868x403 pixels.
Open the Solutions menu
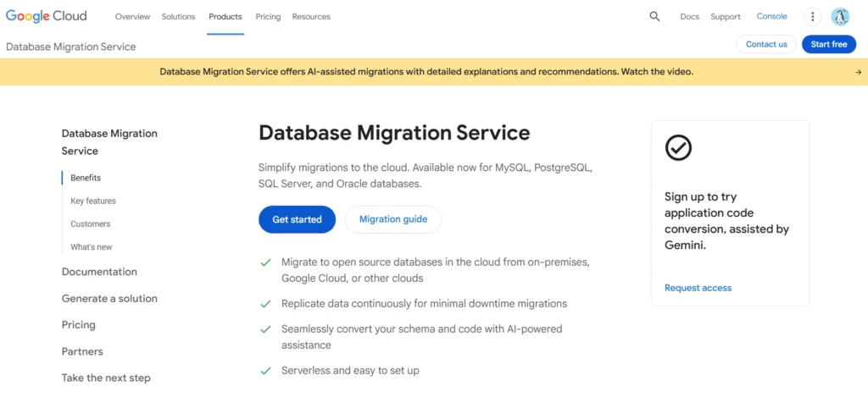point(178,17)
